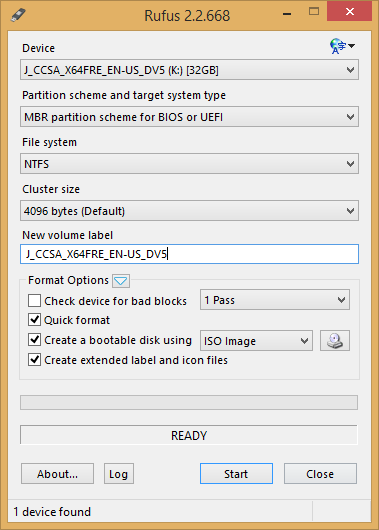Open the Partition scheme dropdown

(x=189, y=117)
